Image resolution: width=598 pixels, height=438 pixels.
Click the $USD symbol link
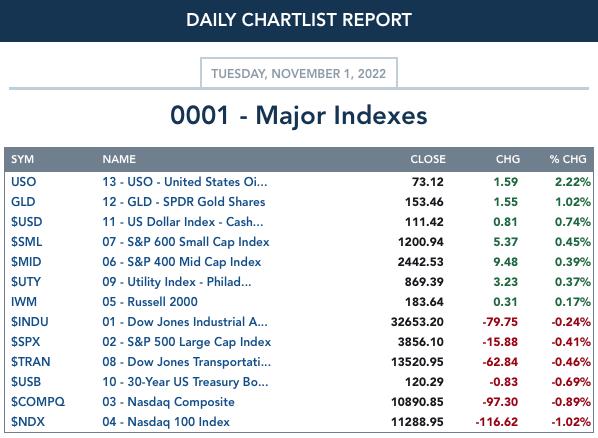(x=27, y=222)
